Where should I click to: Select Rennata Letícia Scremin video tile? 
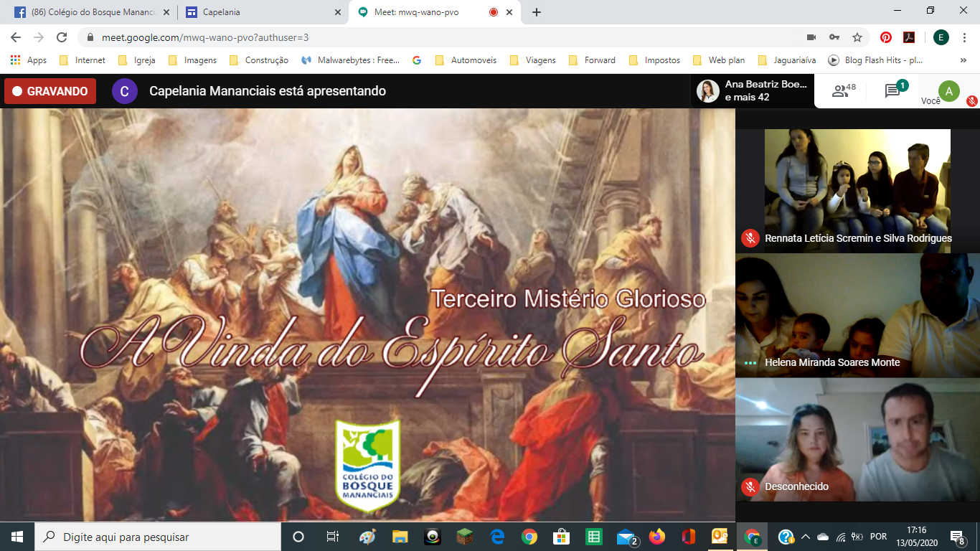click(x=857, y=192)
